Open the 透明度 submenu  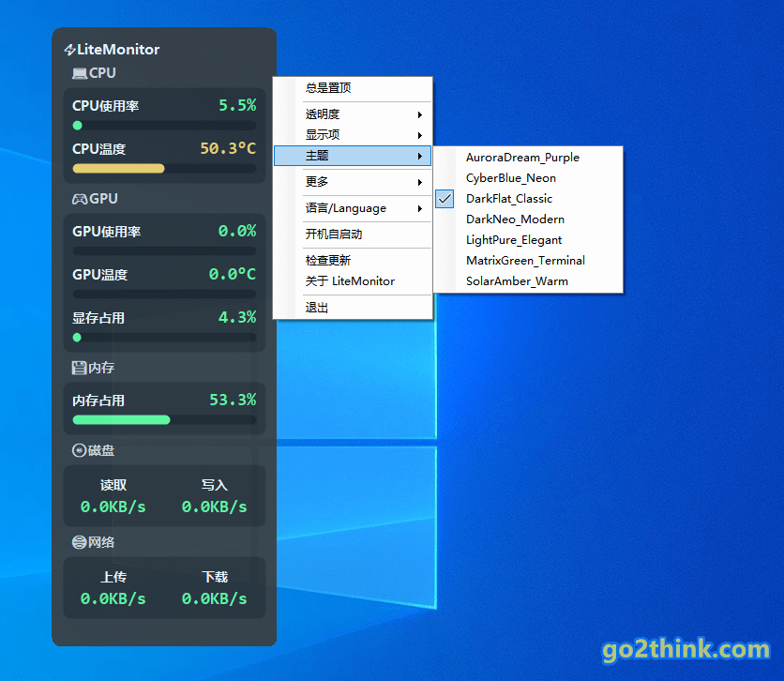click(353, 114)
